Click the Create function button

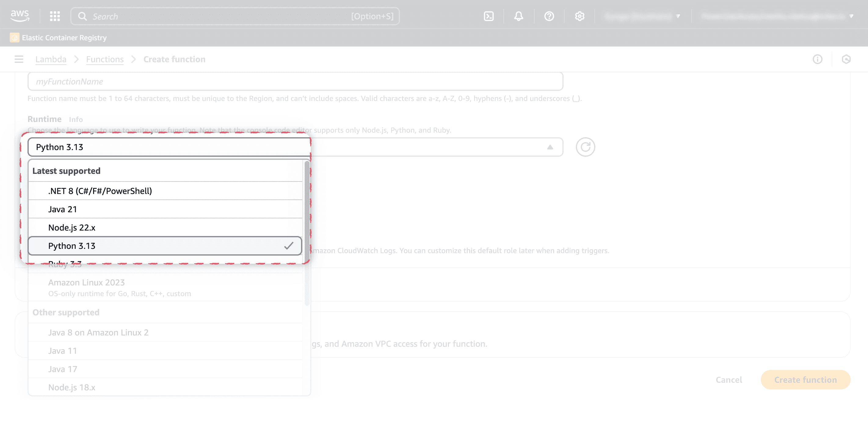click(805, 380)
